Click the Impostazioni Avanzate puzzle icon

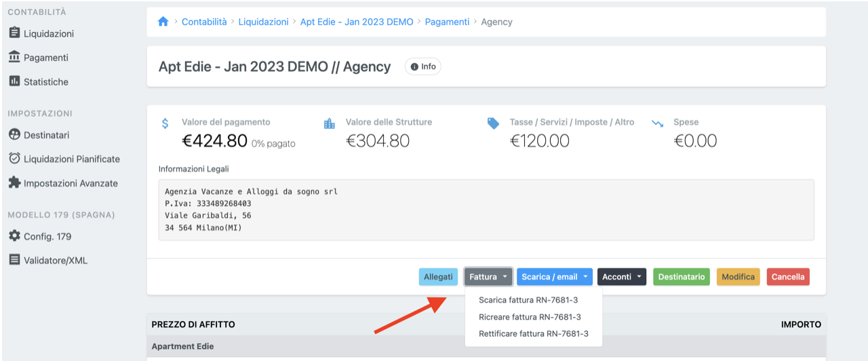[14, 183]
